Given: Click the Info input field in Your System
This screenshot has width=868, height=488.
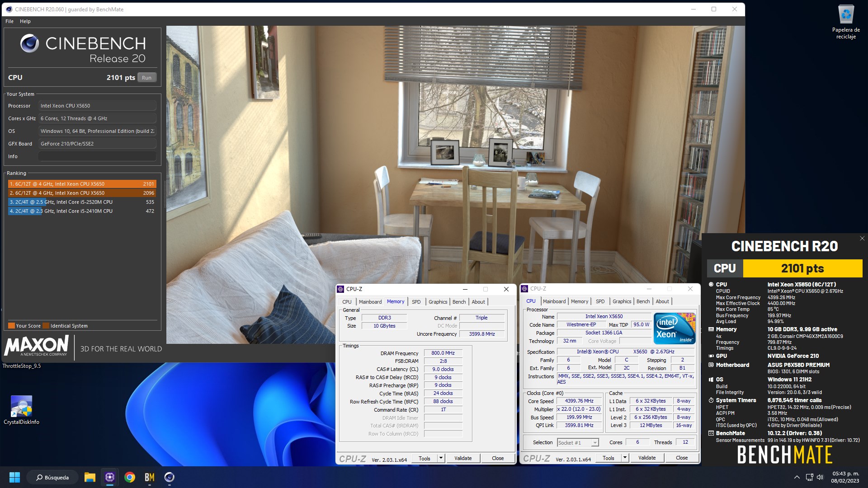Looking at the screenshot, I should pyautogui.click(x=97, y=156).
